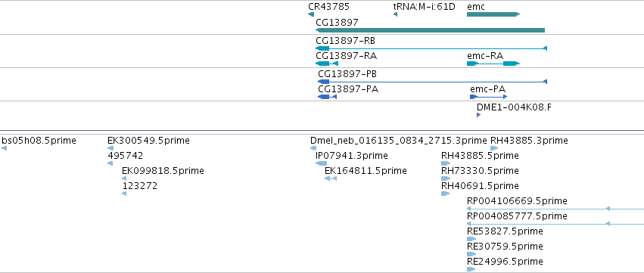Select the RP004085777.5prime feature line

tap(555, 224)
